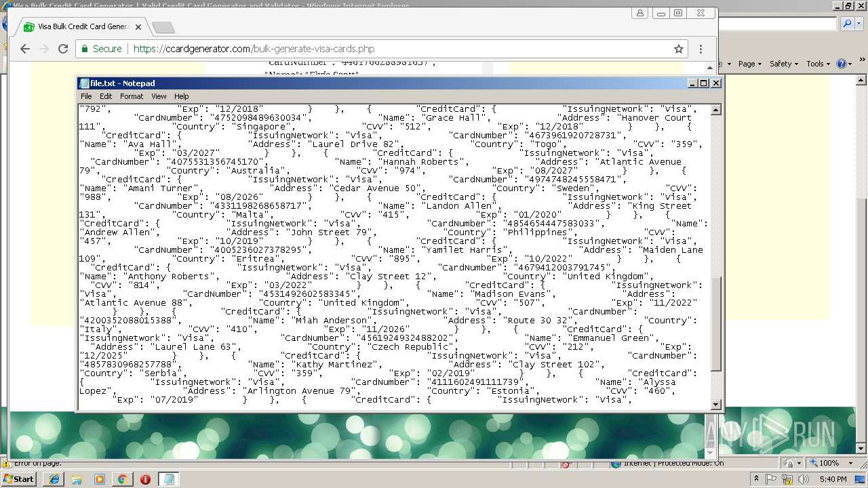Open the IE Tools dropdown menu
The image size is (868, 488).
(x=818, y=64)
